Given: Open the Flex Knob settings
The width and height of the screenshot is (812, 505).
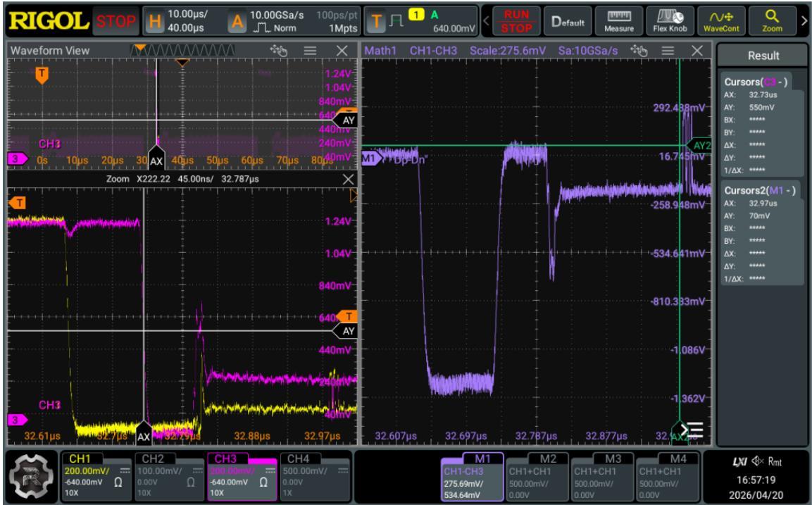Looking at the screenshot, I should click(670, 21).
